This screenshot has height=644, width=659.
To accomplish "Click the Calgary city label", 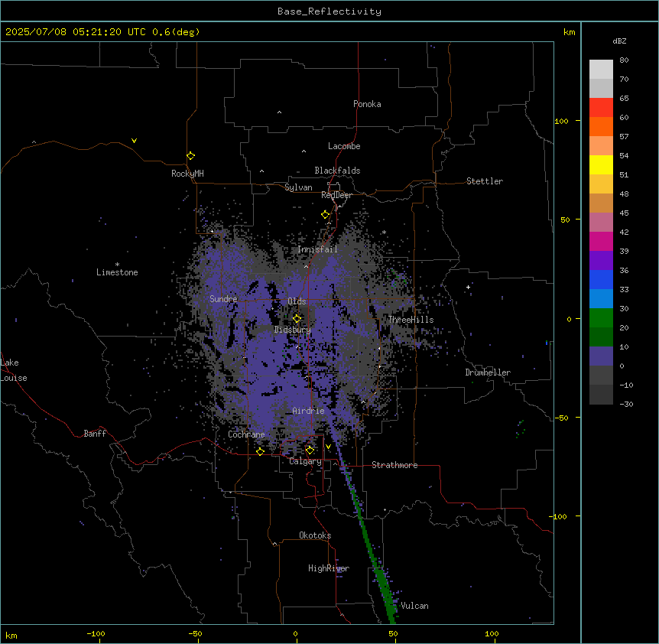I will [305, 461].
